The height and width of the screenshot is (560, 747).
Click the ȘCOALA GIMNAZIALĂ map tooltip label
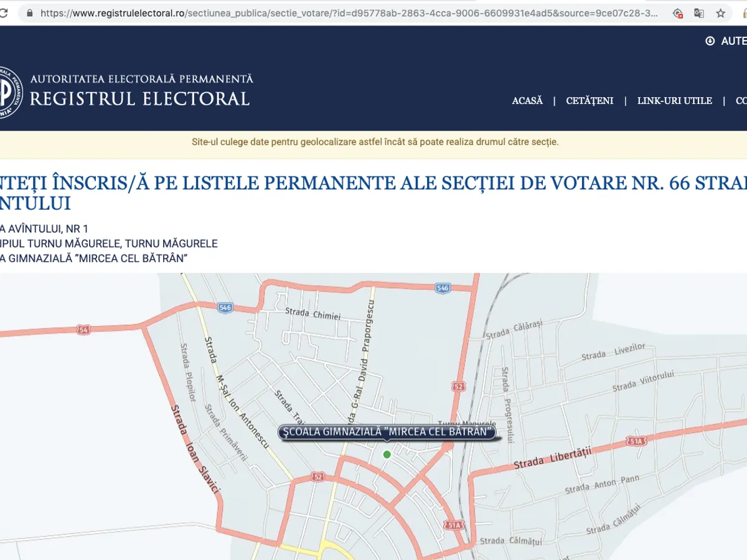[x=387, y=432]
